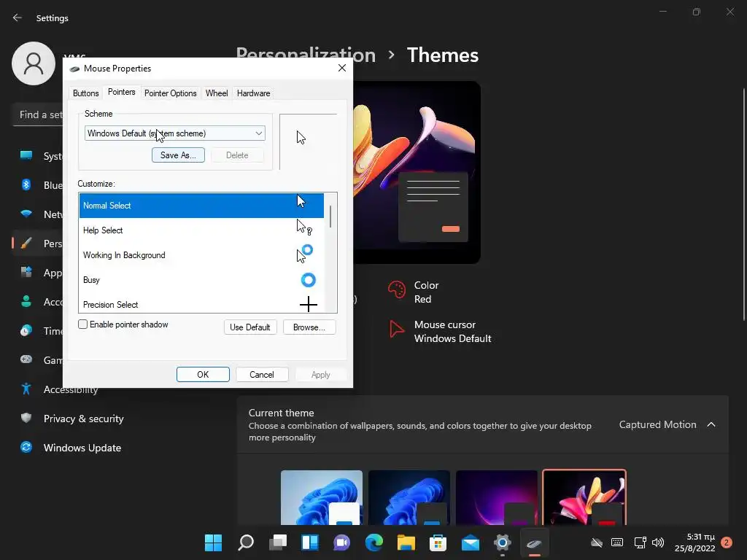Select the light blue Windows theme thumbnail
The height and width of the screenshot is (560, 747).
(x=322, y=497)
